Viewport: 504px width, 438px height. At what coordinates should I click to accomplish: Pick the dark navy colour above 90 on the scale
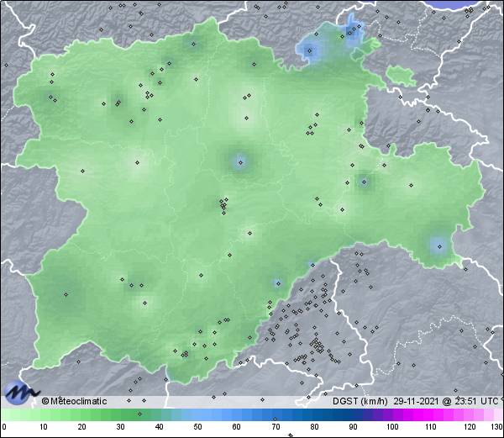click(353, 414)
